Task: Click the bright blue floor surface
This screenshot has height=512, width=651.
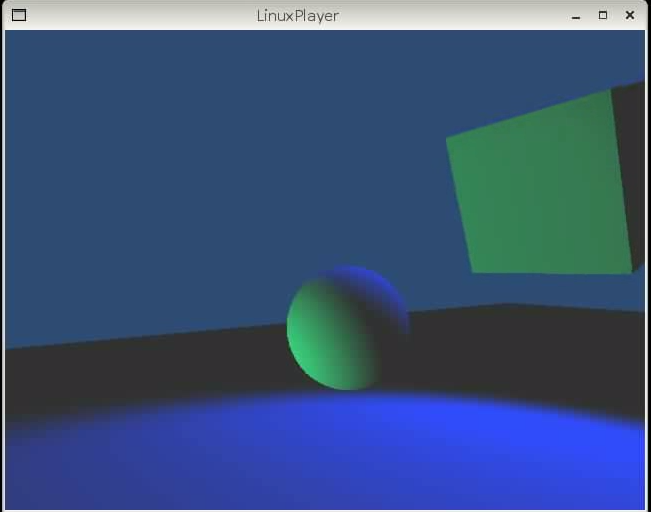Action: click(325, 451)
